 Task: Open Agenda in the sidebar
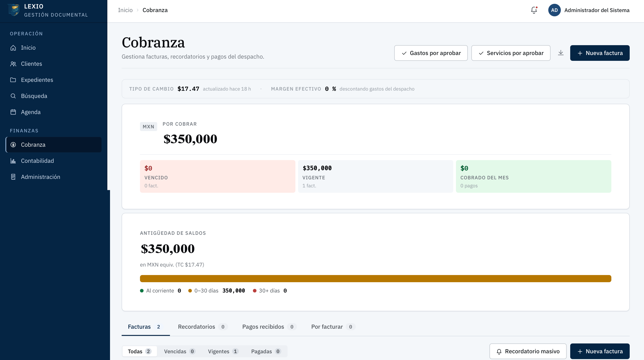click(x=53, y=112)
